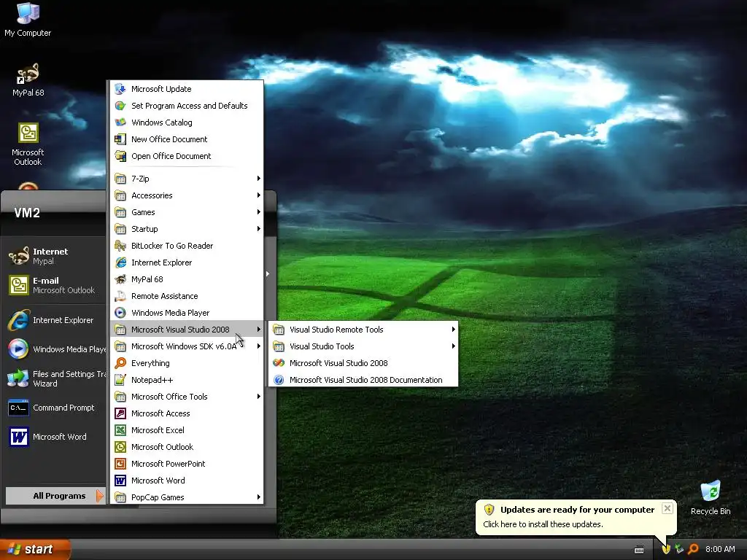
Task: Click the Notepad++ icon
Action: [120, 379]
